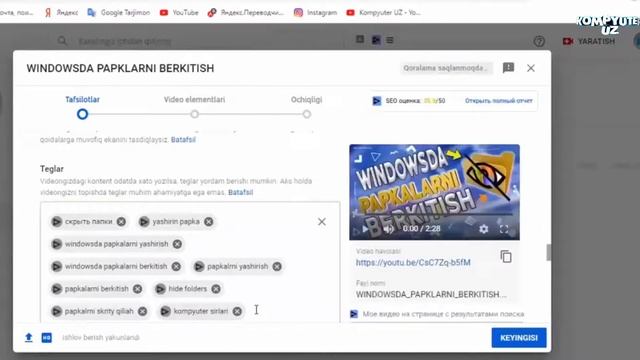Remove the 'hide folders' tag
The height and width of the screenshot is (360, 640).
pos(216,289)
